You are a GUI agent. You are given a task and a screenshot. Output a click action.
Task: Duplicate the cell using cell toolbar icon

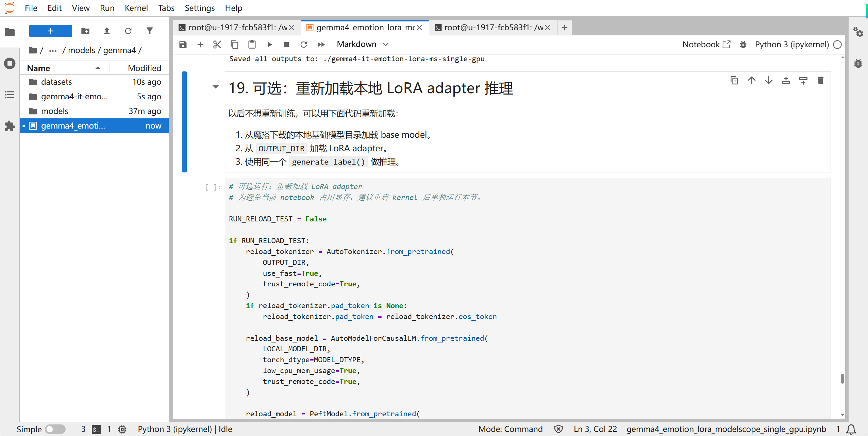734,81
